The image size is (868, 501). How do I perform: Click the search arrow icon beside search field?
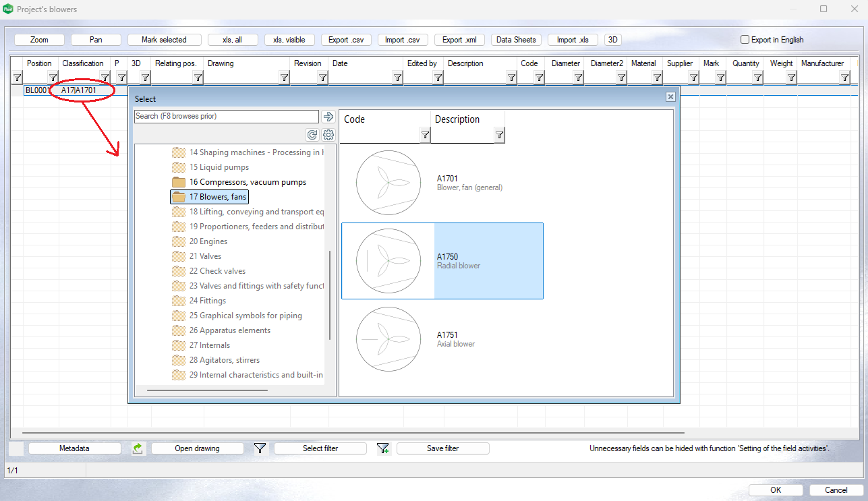(328, 117)
